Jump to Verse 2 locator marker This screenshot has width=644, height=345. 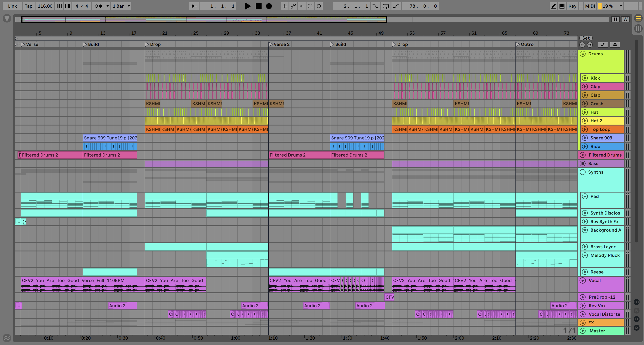pyautogui.click(x=270, y=44)
